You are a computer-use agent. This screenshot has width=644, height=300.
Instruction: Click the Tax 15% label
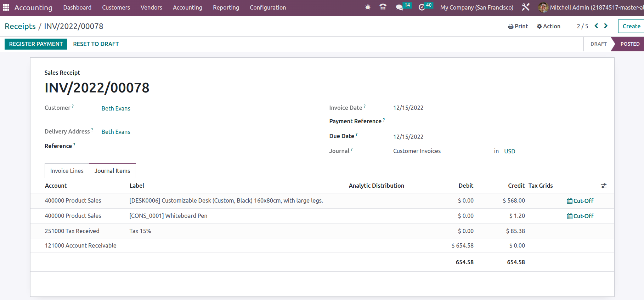pos(140,231)
